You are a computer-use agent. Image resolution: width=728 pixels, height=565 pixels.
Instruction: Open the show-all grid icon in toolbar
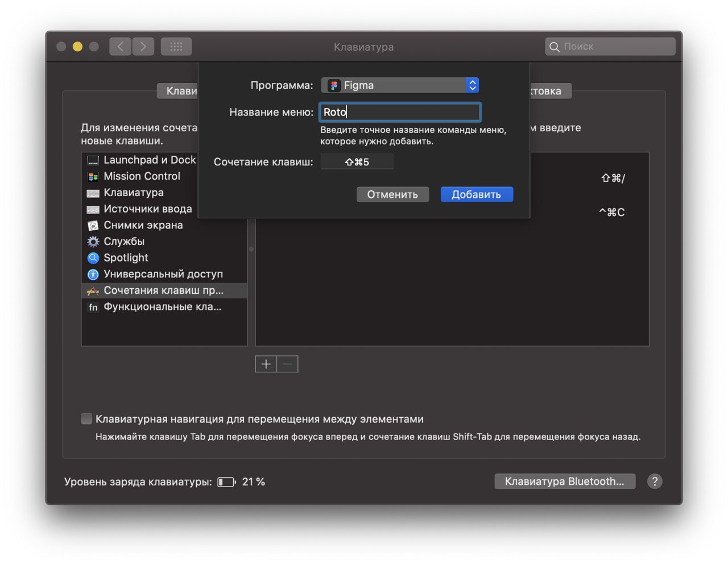coord(176,47)
